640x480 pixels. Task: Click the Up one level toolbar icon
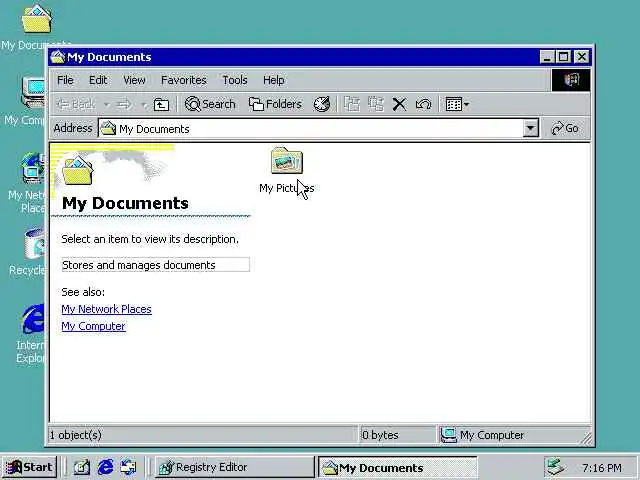click(161, 105)
